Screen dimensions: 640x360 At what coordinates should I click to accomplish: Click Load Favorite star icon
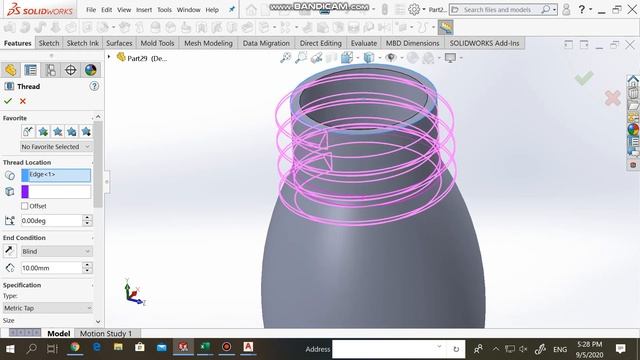point(86,131)
